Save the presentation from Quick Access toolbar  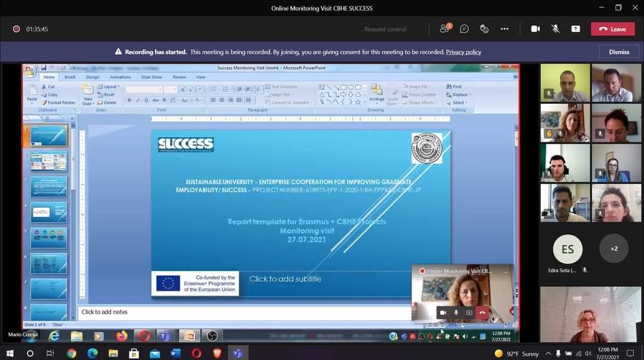[x=44, y=68]
